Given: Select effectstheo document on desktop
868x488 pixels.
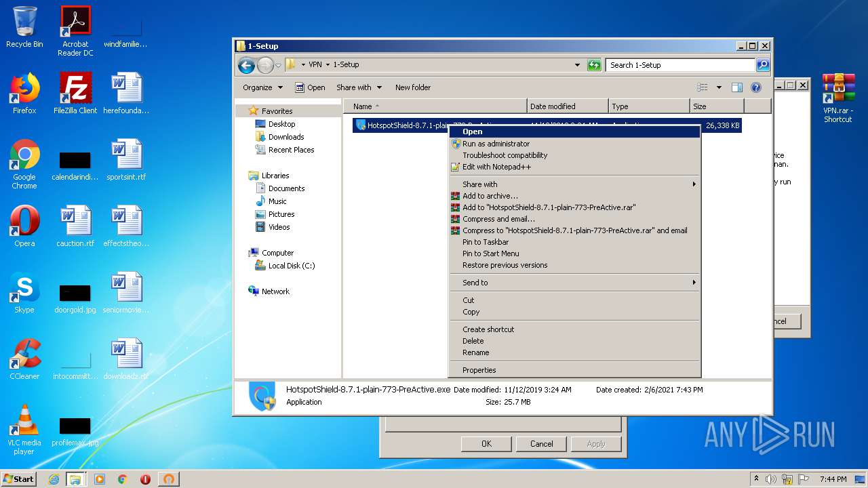Looking at the screenshot, I should click(126, 226).
